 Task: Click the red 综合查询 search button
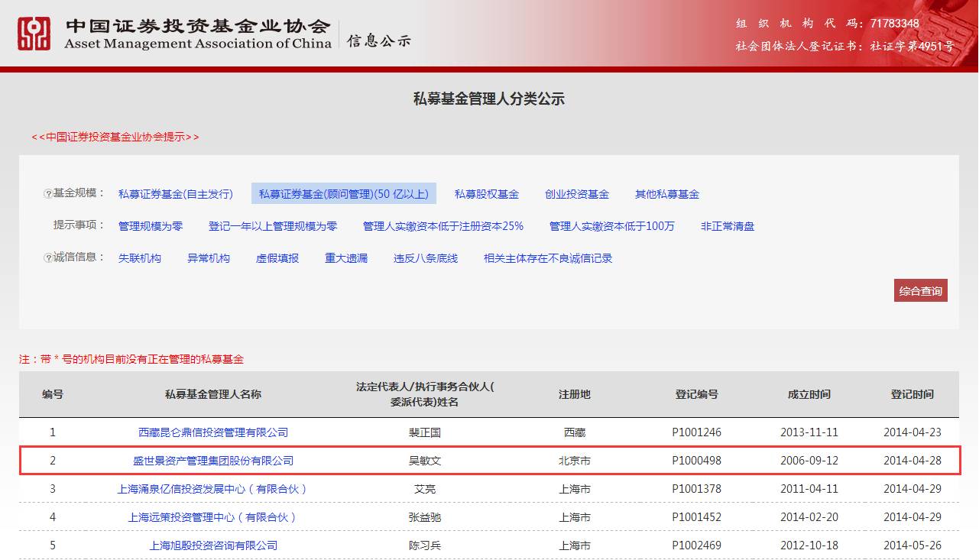coord(920,290)
